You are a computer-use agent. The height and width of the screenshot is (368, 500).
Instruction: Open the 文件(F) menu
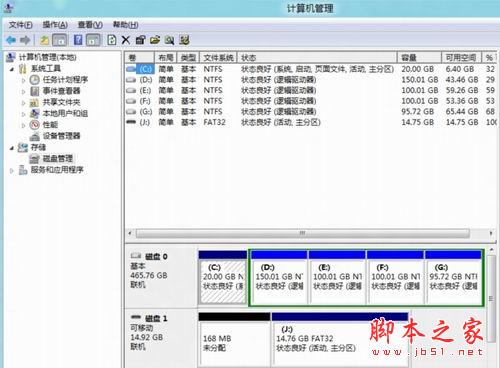20,25
